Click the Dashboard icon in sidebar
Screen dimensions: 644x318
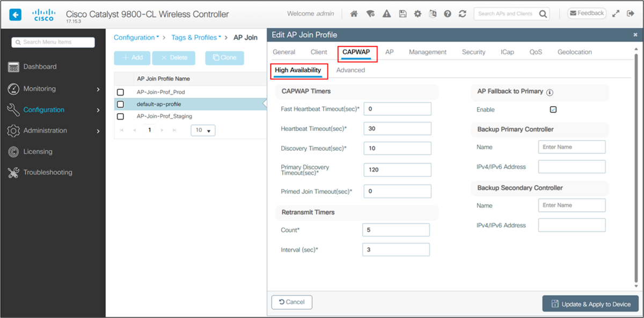coord(14,67)
